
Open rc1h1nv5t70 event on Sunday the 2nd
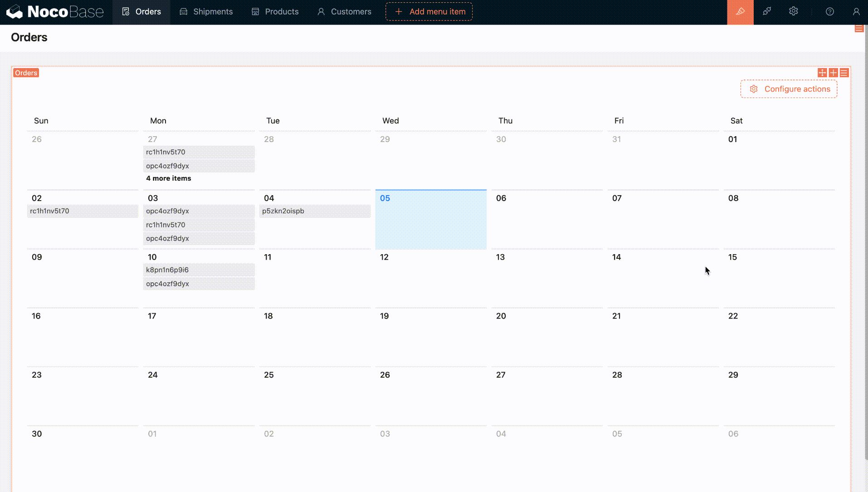click(x=83, y=211)
